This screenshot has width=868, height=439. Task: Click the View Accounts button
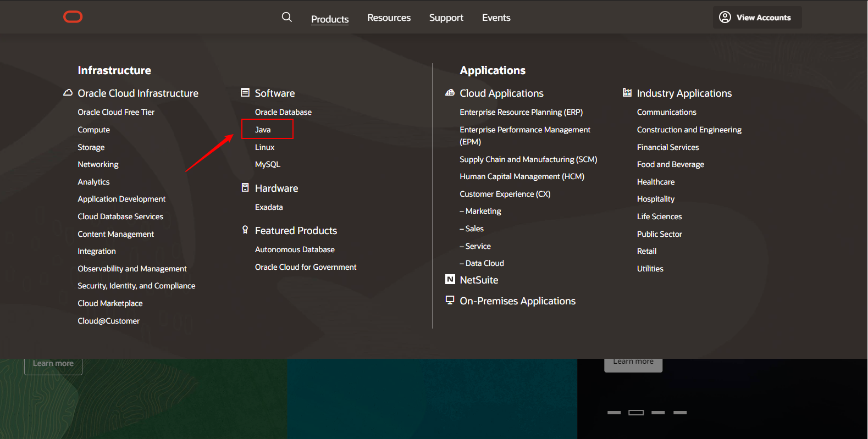(757, 18)
